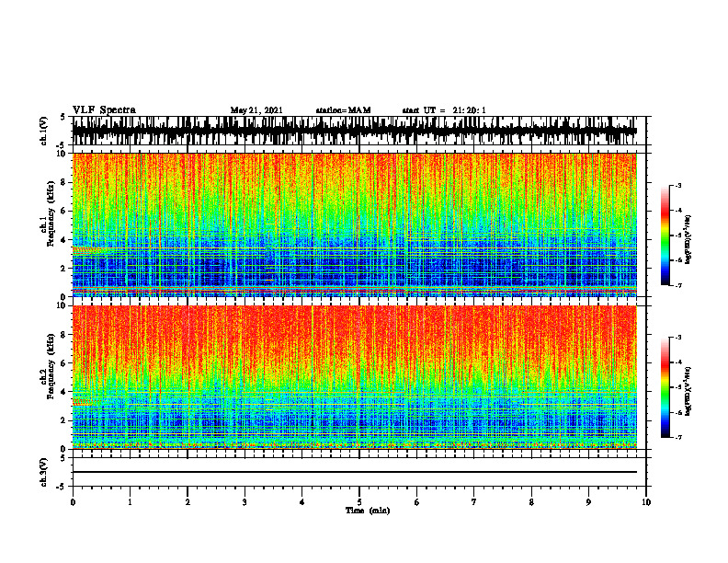Image resolution: width=728 pixels, height=563 pixels.
Task: Click inside the ch.1 spectrogram panel
Action: pos(355,224)
